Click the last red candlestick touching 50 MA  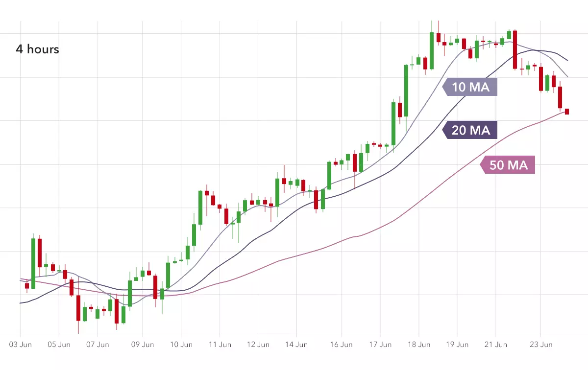pyautogui.click(x=567, y=112)
